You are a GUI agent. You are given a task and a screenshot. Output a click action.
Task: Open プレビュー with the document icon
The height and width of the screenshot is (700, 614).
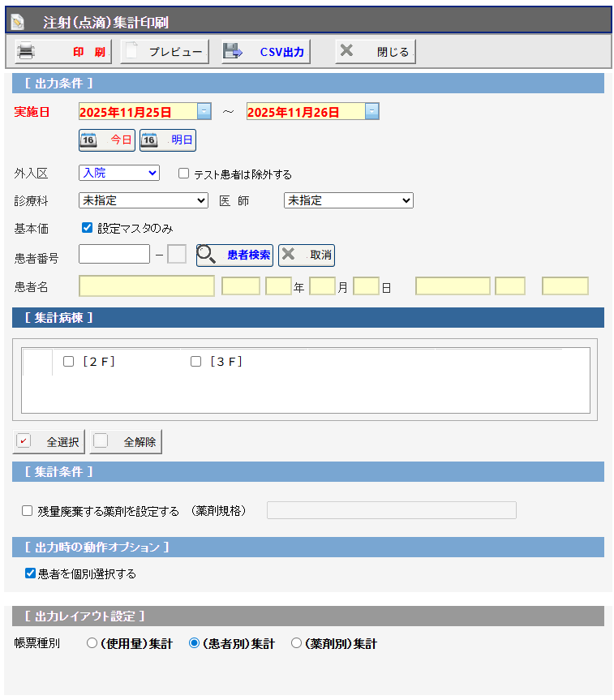click(132, 51)
